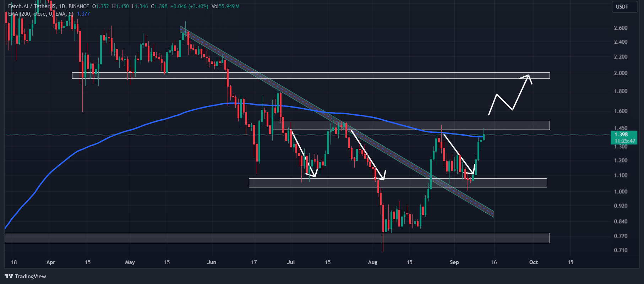Click the 0.840 price axis label
The image size is (644, 284).
621,222
